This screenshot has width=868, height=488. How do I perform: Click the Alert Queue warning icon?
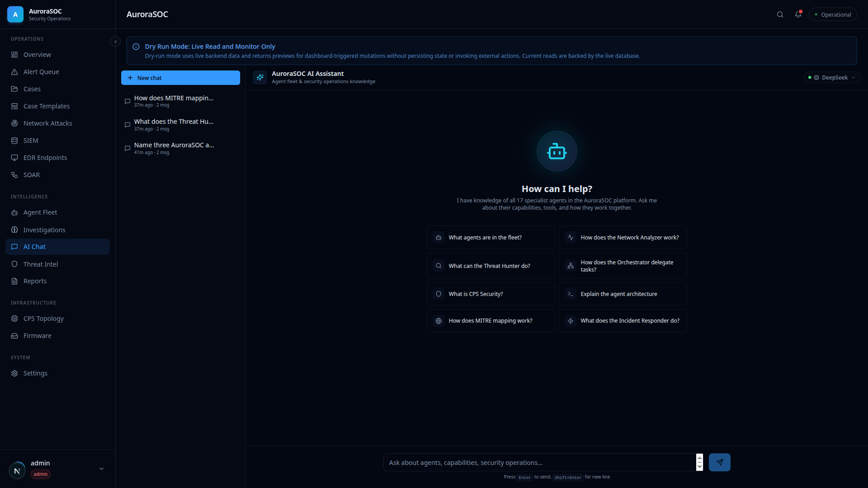[x=14, y=72]
